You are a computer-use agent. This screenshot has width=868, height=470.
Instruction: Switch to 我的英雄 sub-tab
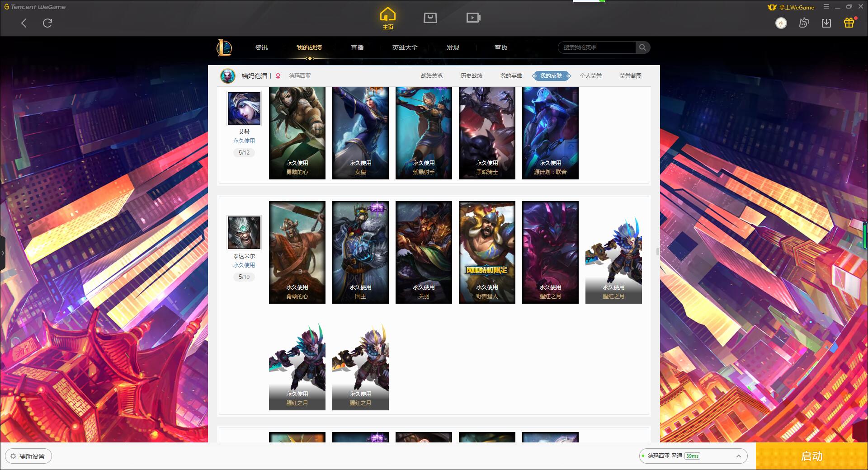click(x=511, y=76)
